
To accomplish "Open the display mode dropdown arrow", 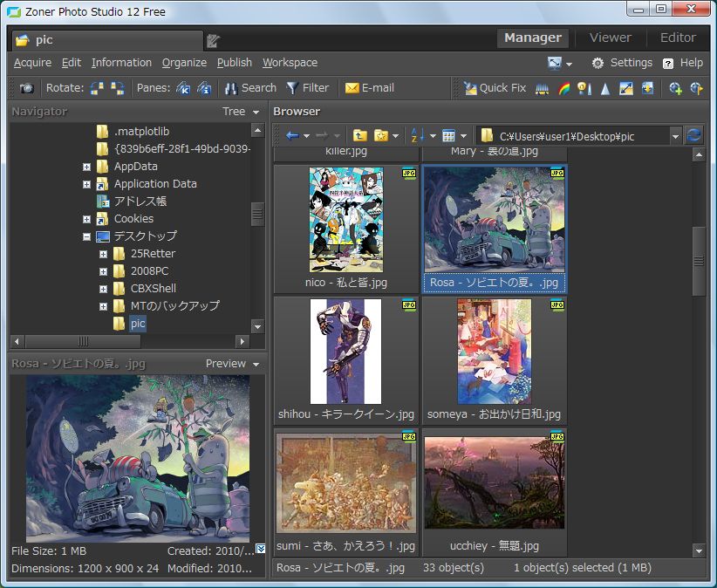I will (569, 64).
